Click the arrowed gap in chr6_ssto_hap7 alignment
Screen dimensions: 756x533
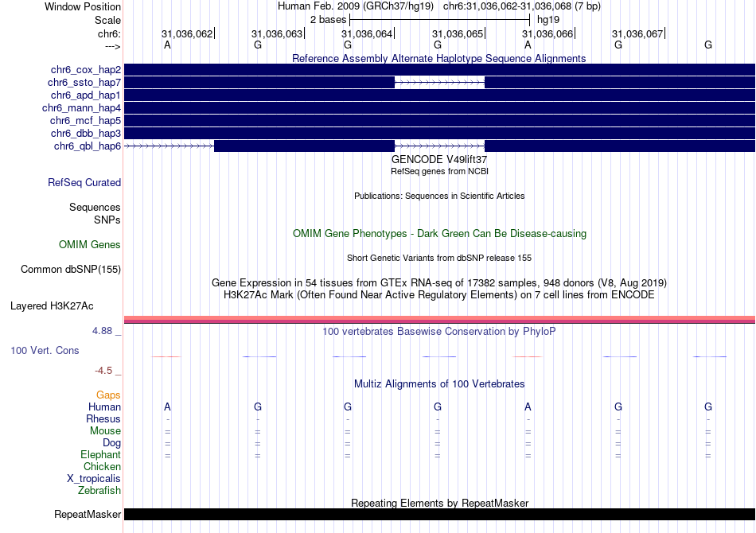pyautogui.click(x=440, y=83)
